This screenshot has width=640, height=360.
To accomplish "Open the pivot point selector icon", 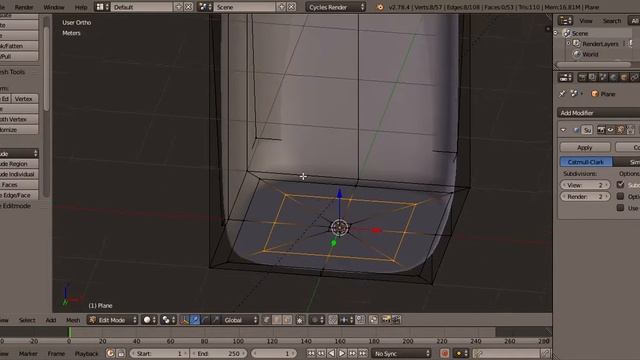I will pyautogui.click(x=168, y=320).
